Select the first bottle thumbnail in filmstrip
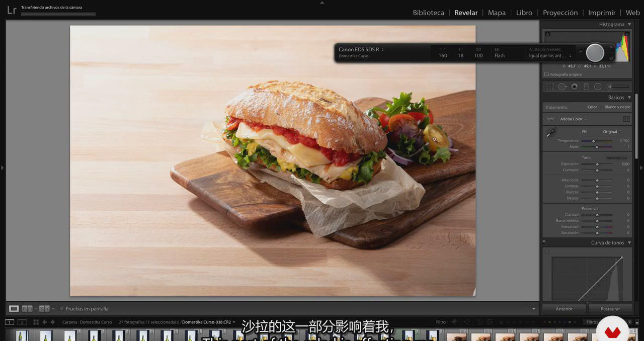This screenshot has width=644, height=341. (21, 335)
